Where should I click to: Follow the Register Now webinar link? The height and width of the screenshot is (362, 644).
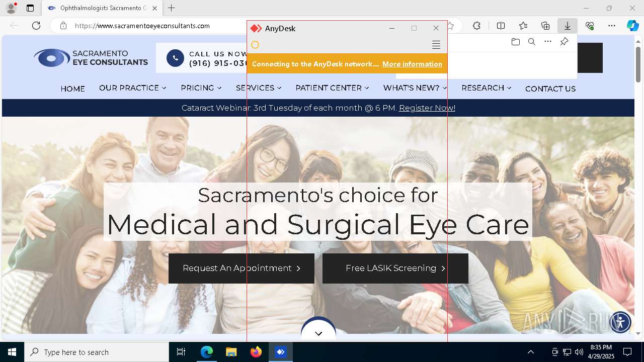[427, 108]
